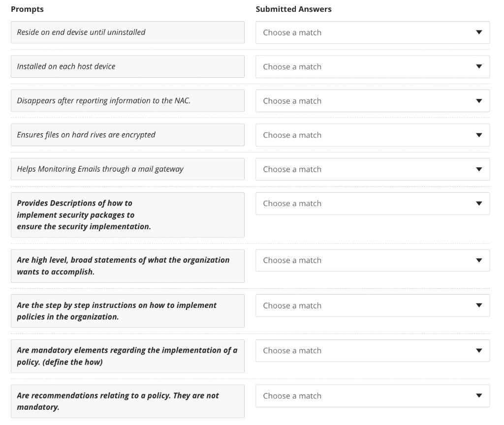Click arrow icon for 'step by step instructions' row
This screenshot has height=425, width=504.
pos(479,305)
